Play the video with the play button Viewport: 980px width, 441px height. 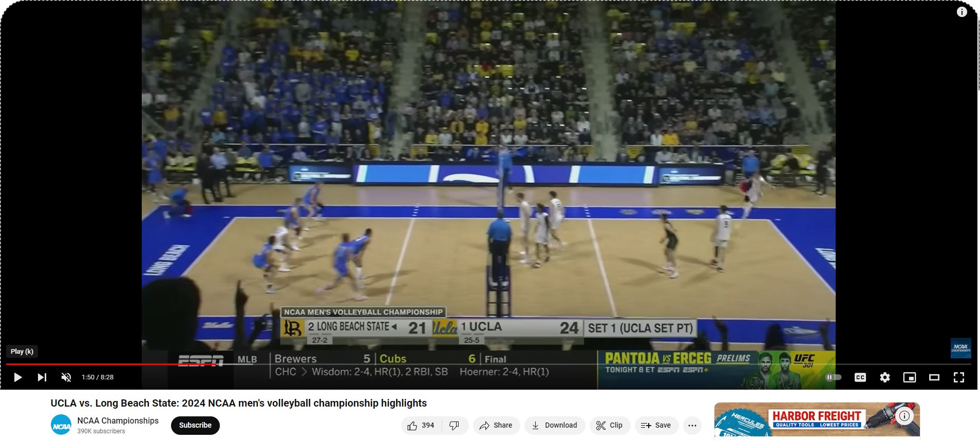click(x=17, y=377)
